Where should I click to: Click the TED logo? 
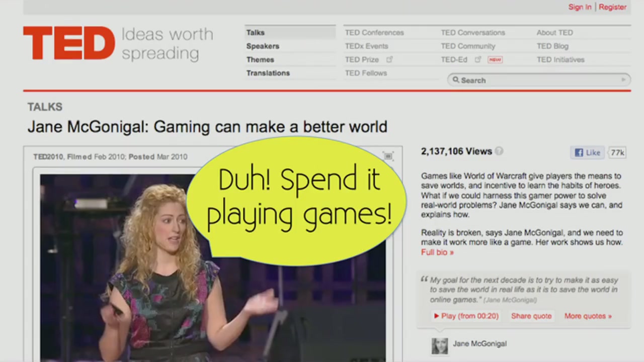[69, 43]
